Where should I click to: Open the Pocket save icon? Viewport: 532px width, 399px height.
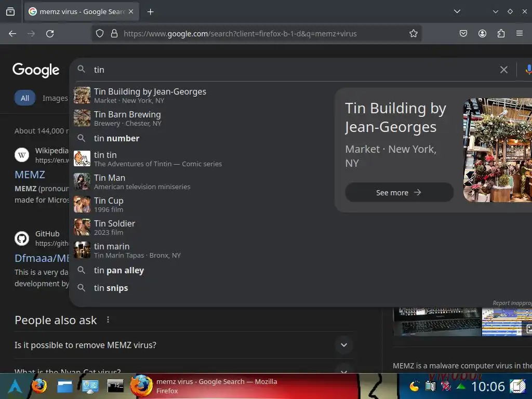[x=463, y=34]
